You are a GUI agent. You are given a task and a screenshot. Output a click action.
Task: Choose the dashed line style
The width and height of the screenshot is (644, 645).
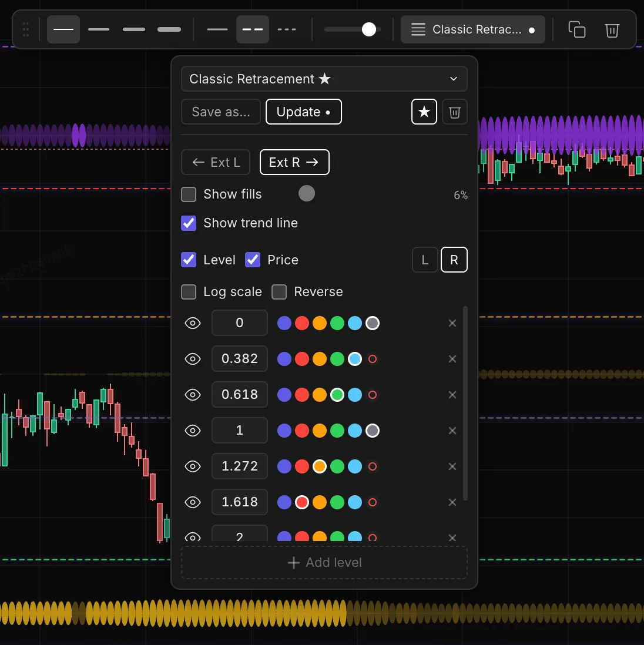pos(253,29)
